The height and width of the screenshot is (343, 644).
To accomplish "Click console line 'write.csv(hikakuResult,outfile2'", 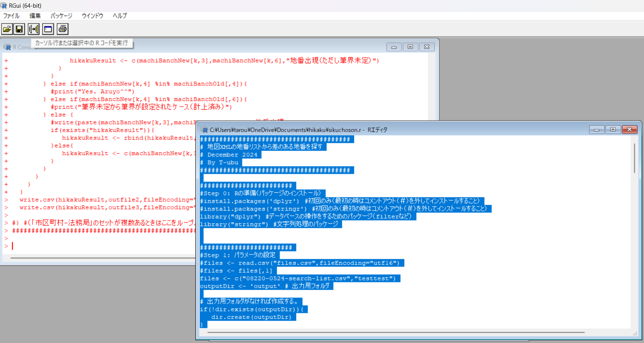I will [x=108, y=200].
